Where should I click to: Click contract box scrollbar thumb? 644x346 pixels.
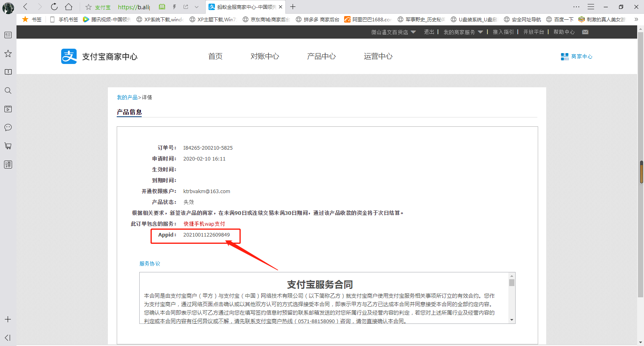coord(512,282)
